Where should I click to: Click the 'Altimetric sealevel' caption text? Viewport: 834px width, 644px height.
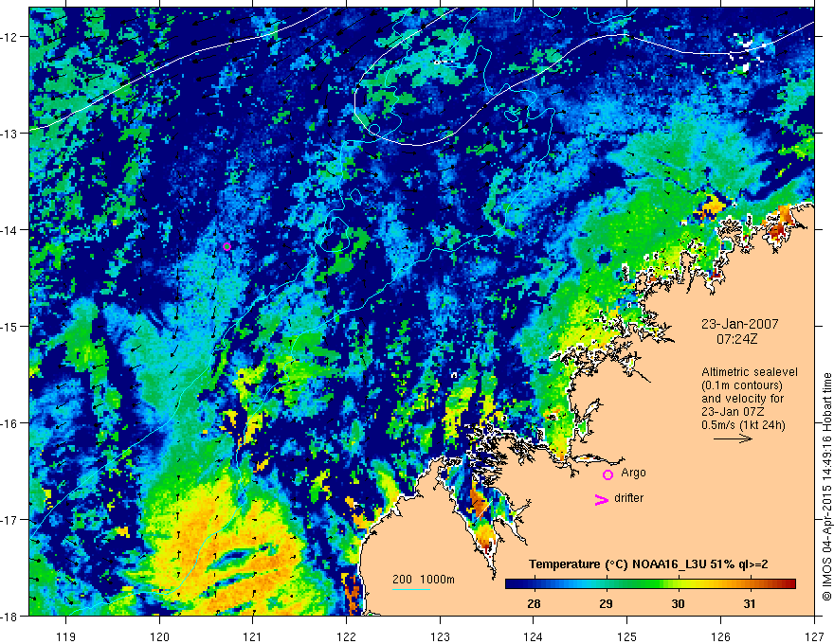750,372
